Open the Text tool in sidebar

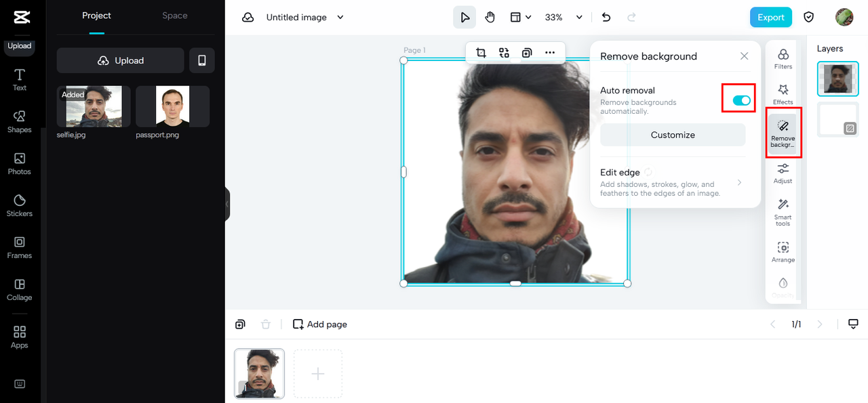20,79
